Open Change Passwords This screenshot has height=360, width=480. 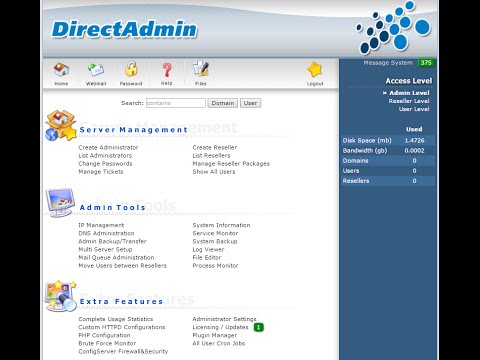tap(105, 164)
